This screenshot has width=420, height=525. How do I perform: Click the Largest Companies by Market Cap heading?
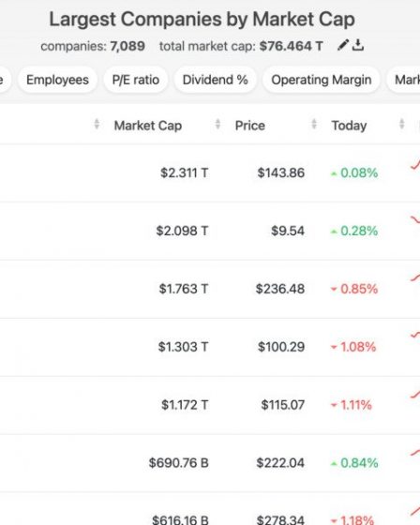click(202, 19)
